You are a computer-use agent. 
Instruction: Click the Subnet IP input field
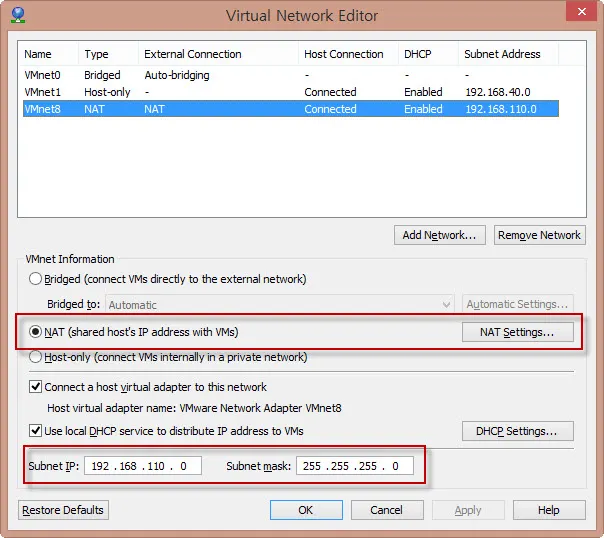(143, 466)
